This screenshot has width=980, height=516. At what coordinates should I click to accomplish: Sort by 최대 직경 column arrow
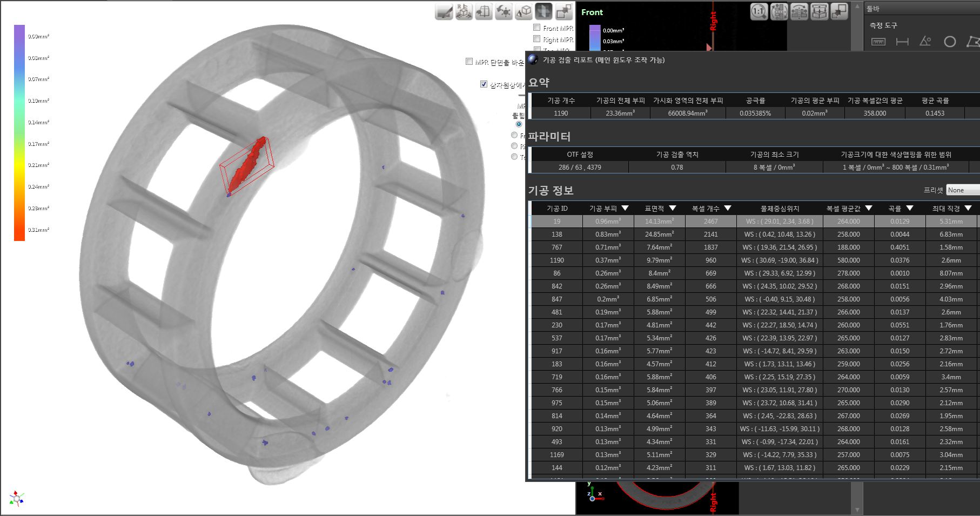(968, 208)
